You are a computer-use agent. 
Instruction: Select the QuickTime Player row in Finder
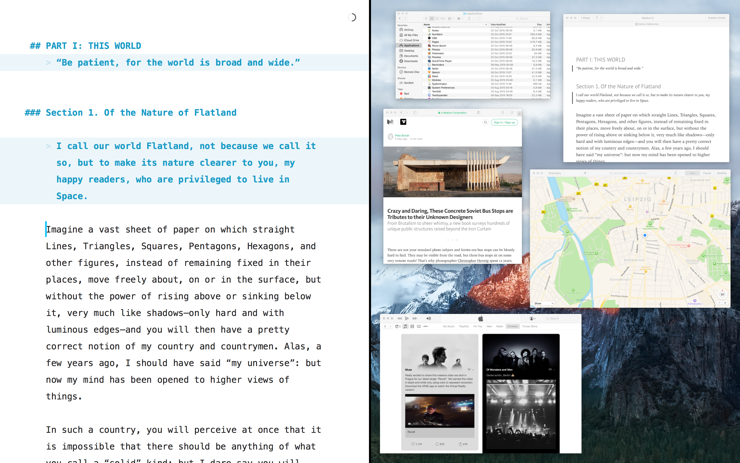pyautogui.click(x=486, y=61)
